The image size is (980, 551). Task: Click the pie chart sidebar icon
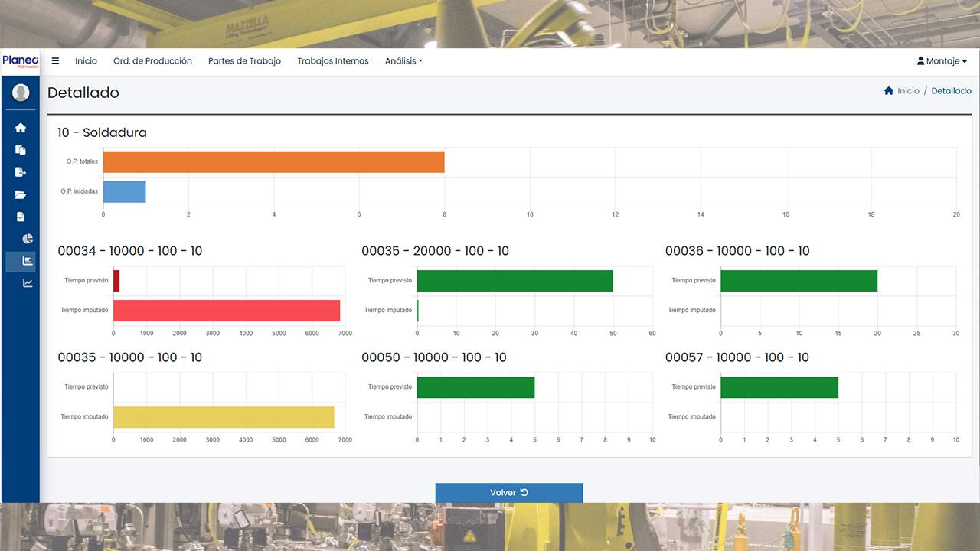28,239
